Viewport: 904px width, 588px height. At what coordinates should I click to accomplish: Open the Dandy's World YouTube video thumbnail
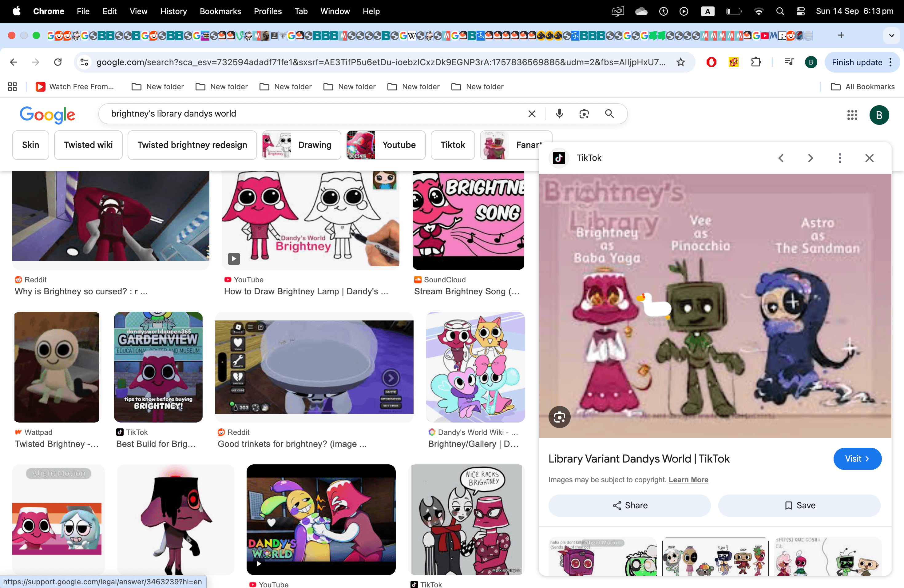pos(321,519)
